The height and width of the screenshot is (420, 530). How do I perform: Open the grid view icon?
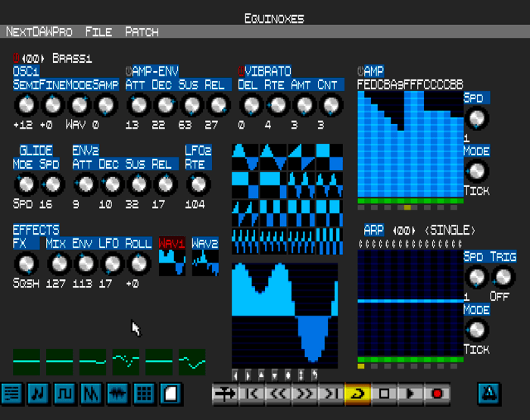coord(145,394)
